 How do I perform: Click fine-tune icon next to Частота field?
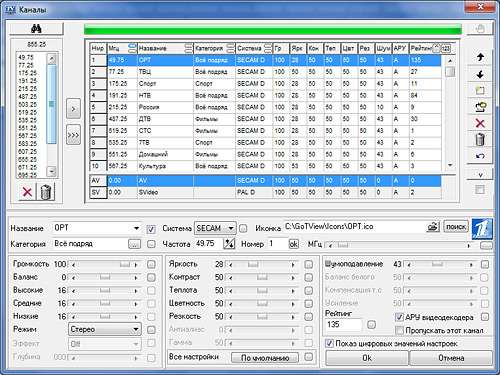point(229,244)
